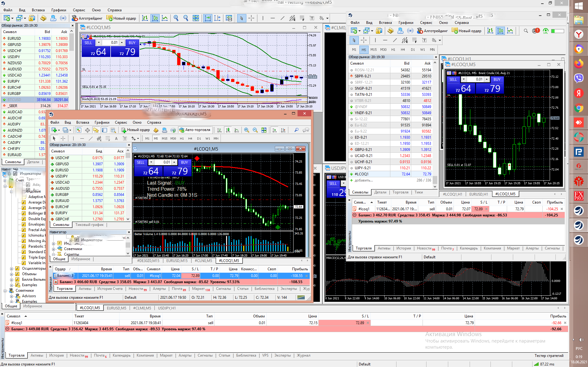Zoom in on the main window chart
This screenshot has width=588, height=367.
(x=176, y=18)
